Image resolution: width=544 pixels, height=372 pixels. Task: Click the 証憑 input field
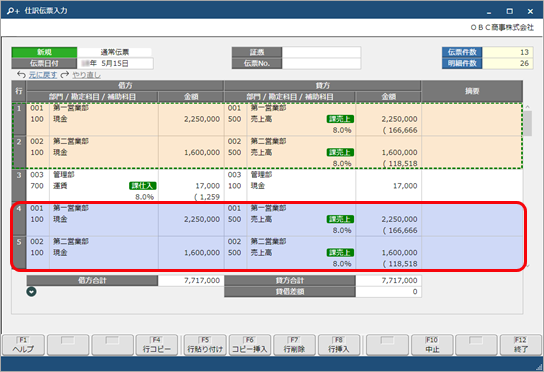pyautogui.click(x=321, y=52)
